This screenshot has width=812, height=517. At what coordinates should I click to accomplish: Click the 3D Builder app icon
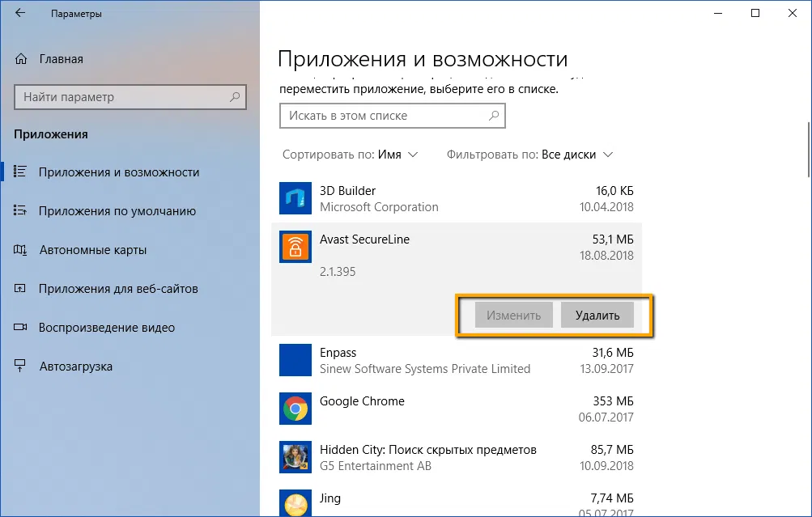pos(295,198)
